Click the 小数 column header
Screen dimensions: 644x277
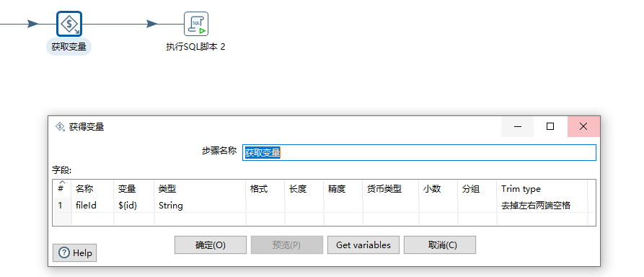pos(438,189)
